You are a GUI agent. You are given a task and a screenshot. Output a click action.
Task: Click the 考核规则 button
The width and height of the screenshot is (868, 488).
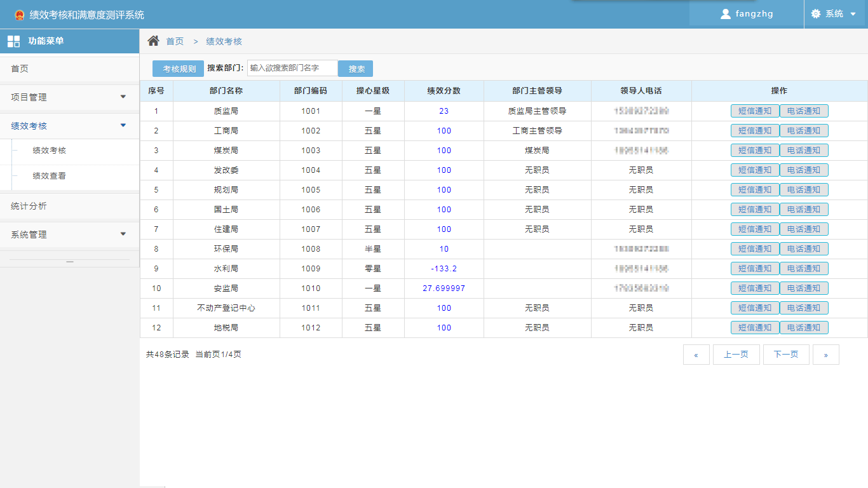pyautogui.click(x=177, y=69)
